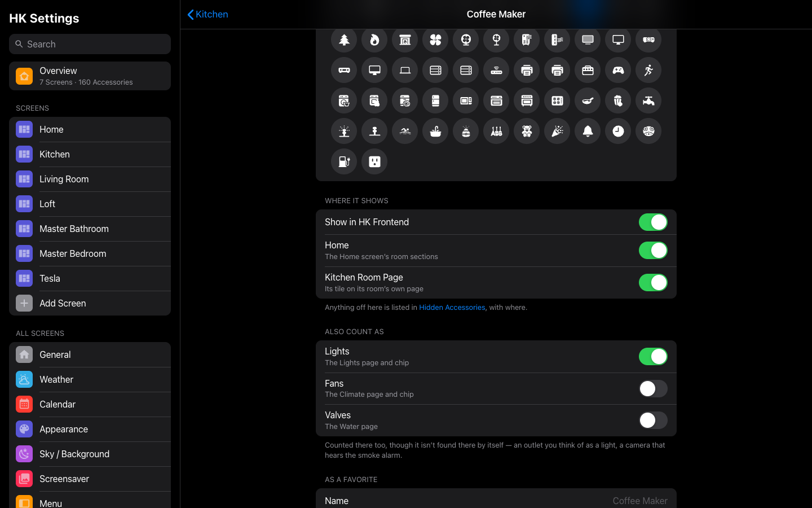
Task: Select the stovetop burners icon
Action: pos(557,100)
